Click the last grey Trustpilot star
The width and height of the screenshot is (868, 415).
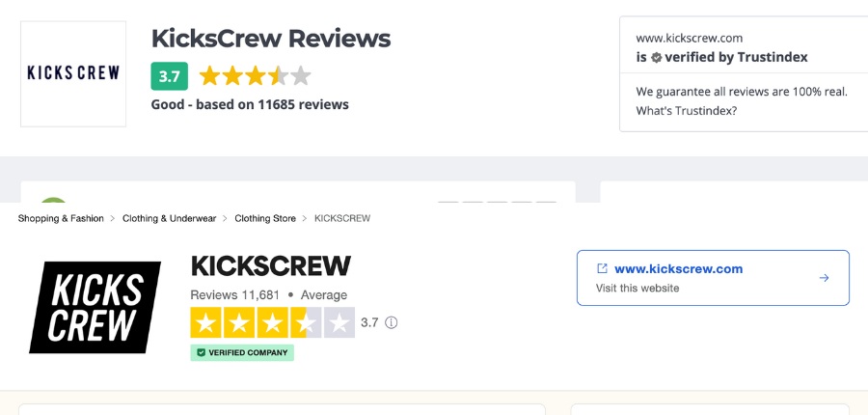[339, 322]
